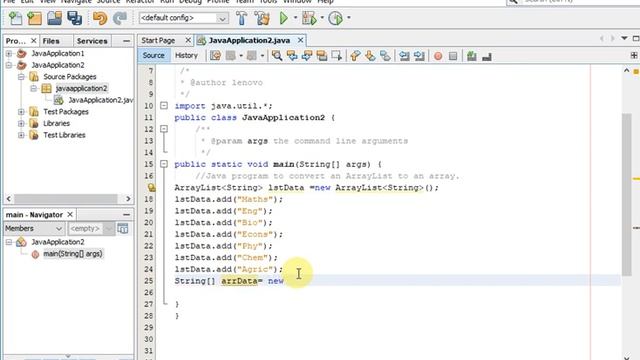The image size is (640, 360).
Task: Open the Services tab
Action: (92, 41)
